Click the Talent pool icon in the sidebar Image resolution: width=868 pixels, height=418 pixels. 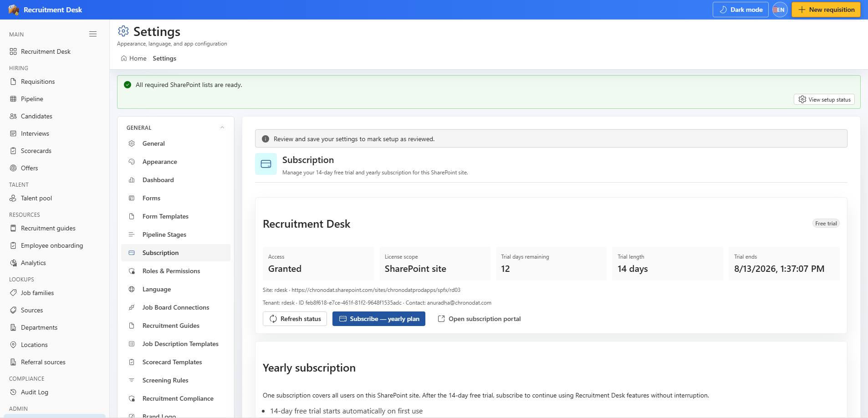13,198
